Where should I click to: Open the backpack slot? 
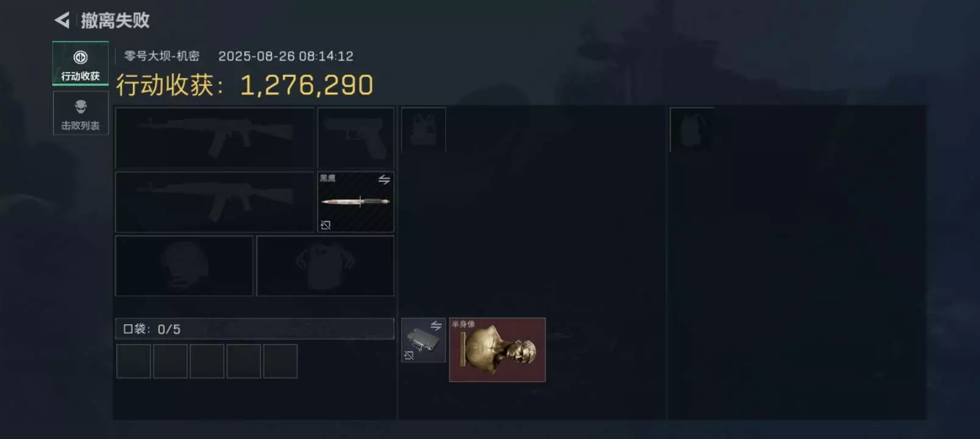[692, 129]
